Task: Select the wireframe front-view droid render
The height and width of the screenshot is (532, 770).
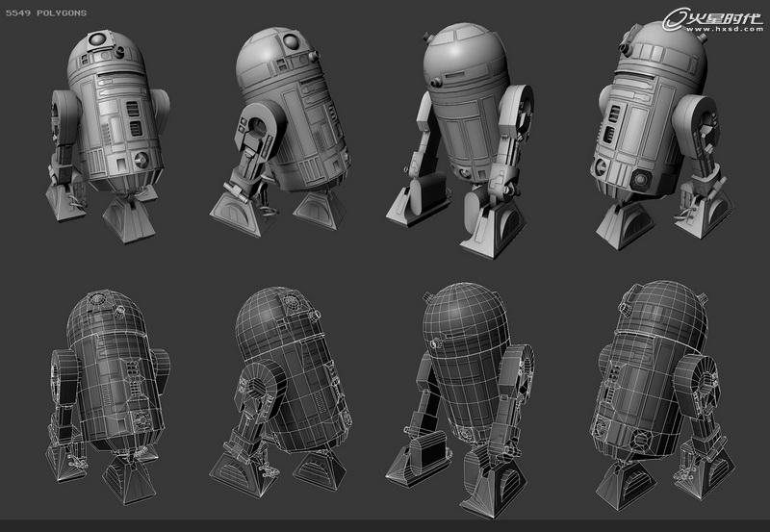Action: 108,396
